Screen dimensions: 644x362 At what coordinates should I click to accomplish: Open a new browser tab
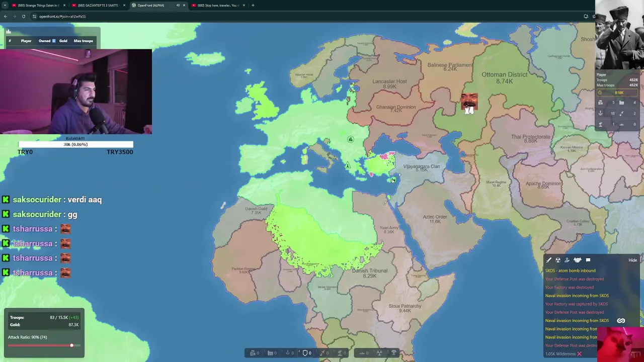tap(253, 5)
